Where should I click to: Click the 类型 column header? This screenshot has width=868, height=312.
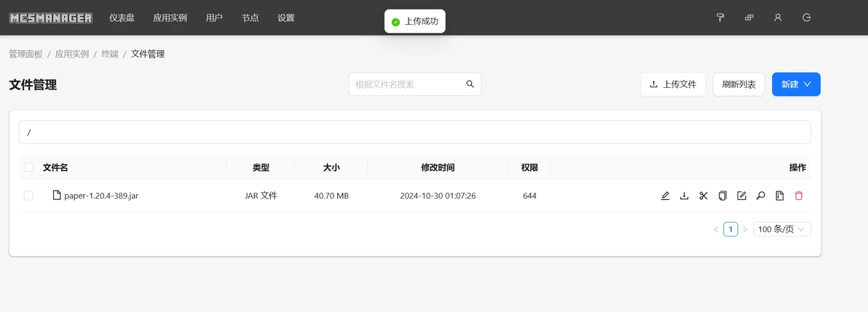pyautogui.click(x=261, y=167)
